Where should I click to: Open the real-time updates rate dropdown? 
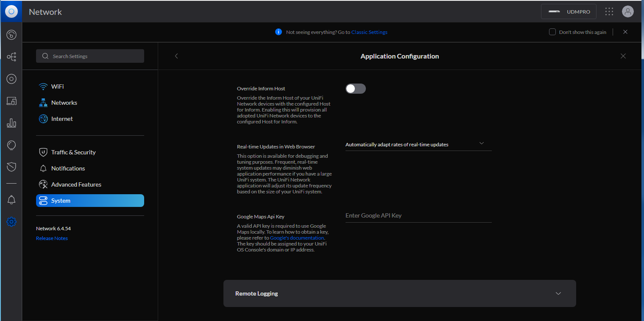tap(418, 144)
